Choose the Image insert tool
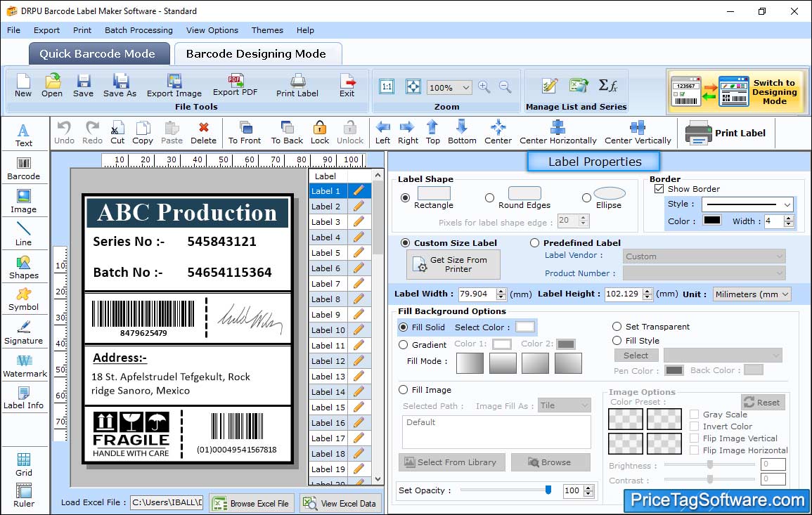812x515 pixels. [x=24, y=202]
